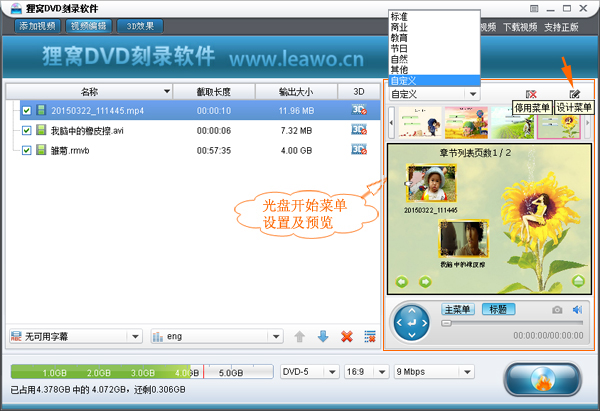Delete selected video with red X
This screenshot has width=600, height=411.
(347, 337)
